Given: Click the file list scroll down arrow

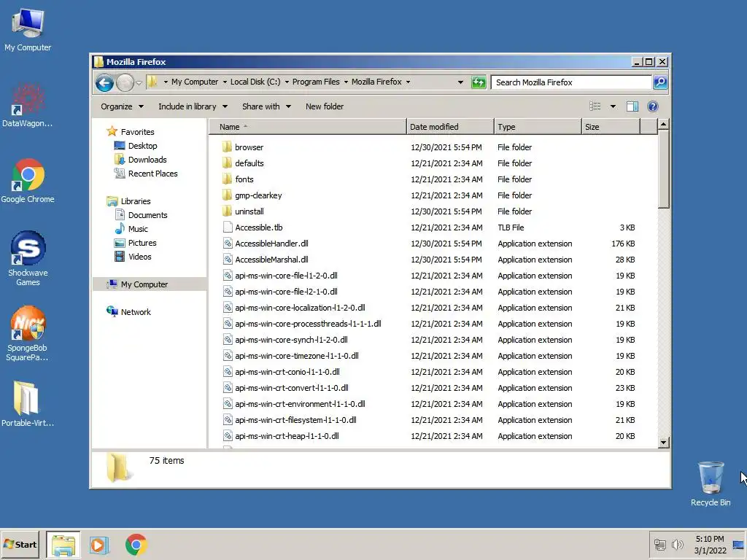Looking at the screenshot, I should [663, 443].
